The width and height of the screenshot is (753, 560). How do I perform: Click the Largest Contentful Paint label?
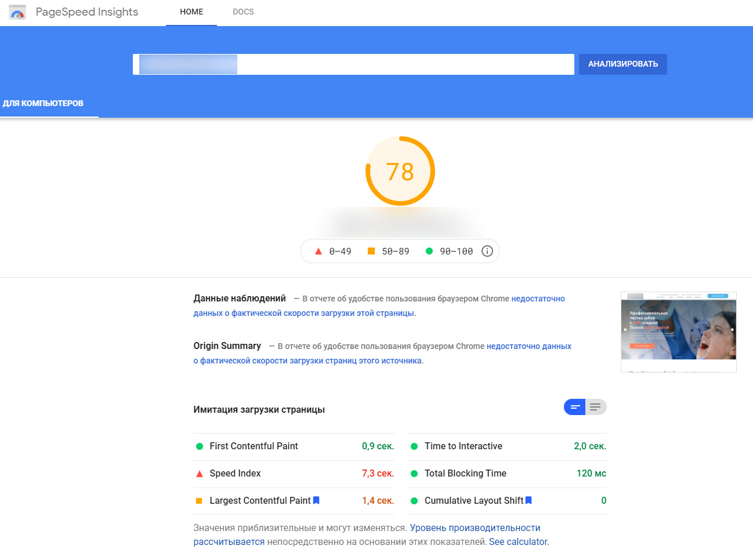260,501
